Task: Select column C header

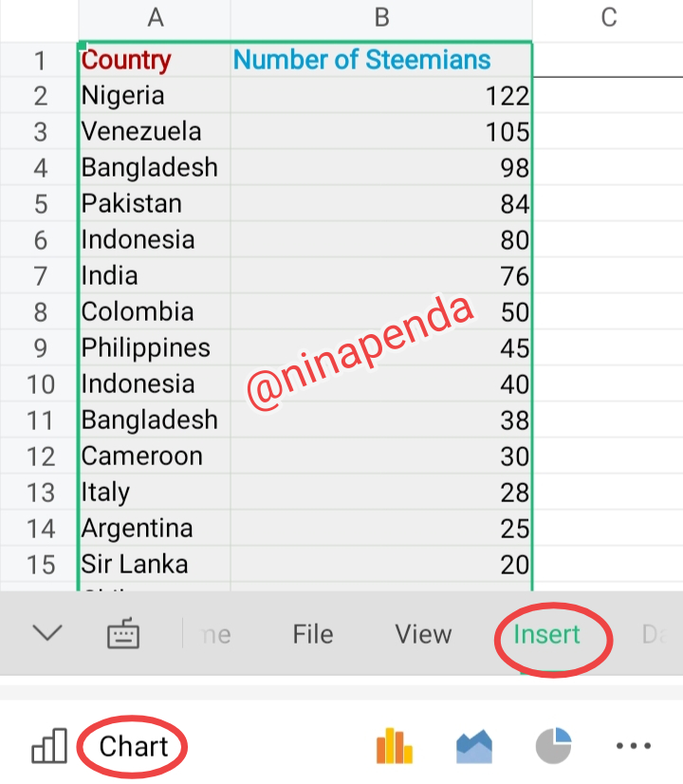Action: pos(608,17)
